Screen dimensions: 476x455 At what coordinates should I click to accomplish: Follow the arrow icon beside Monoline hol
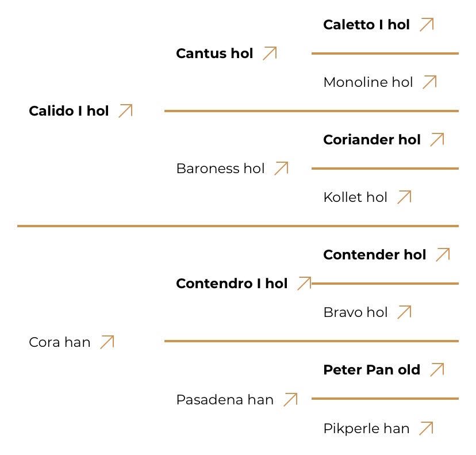pyautogui.click(x=429, y=82)
